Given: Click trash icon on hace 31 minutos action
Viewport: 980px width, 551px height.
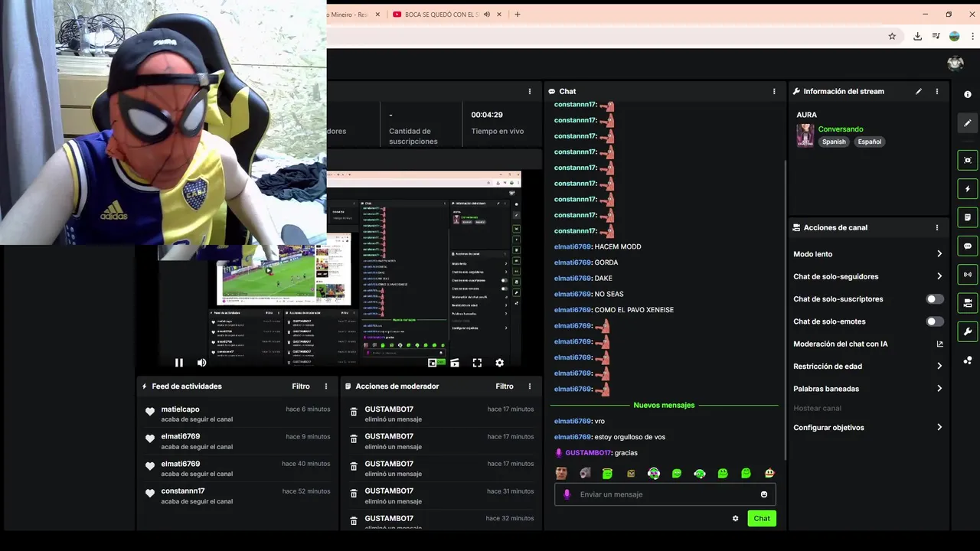Looking at the screenshot, I should (x=354, y=494).
